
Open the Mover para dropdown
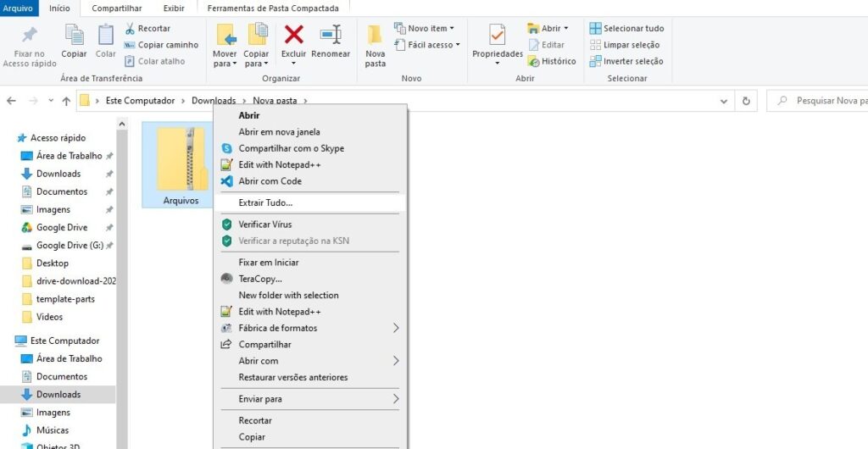click(225, 58)
